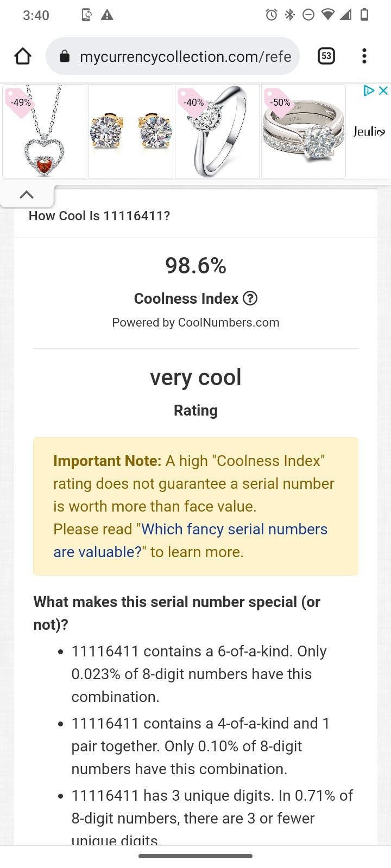Screen dimensions: 391x868
Task: Click the Coolness Index help question mark
Action: tap(250, 298)
